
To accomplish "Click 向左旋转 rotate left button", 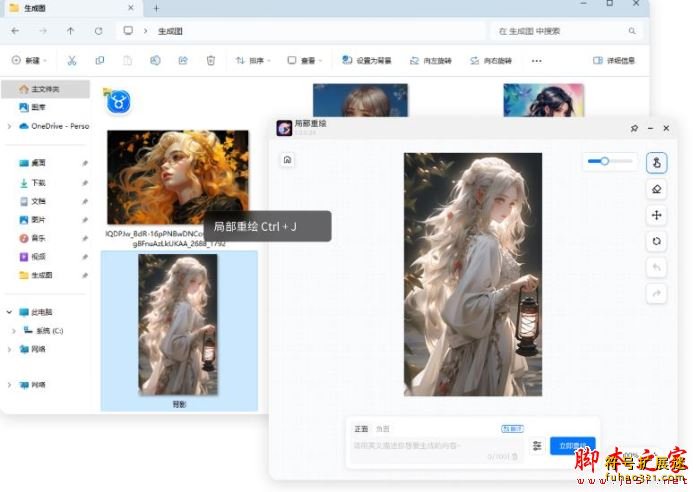I will [x=431, y=60].
